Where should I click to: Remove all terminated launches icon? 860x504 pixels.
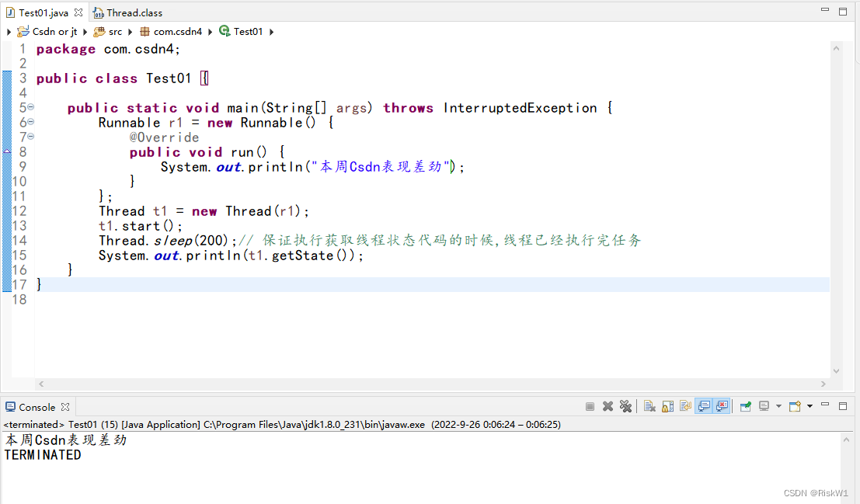(626, 406)
